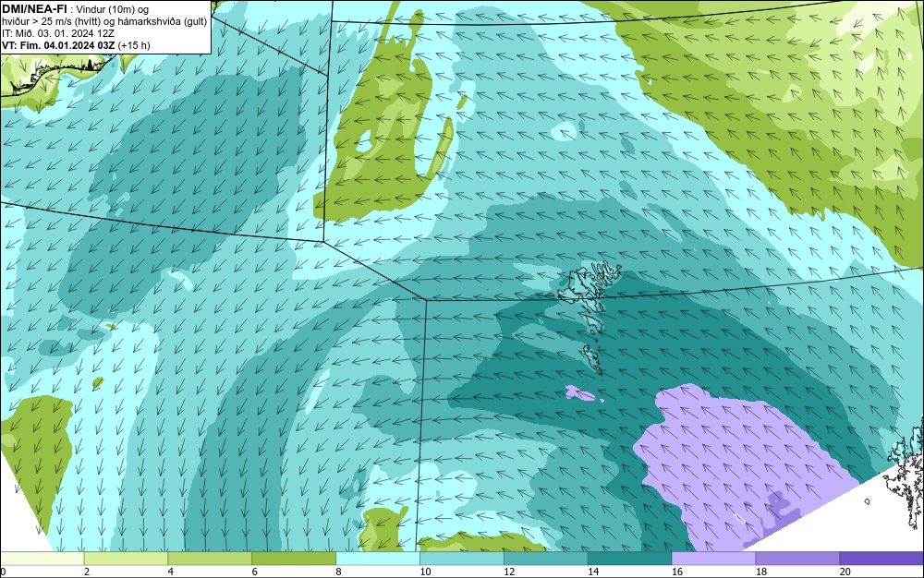Click the legend scale label '6'
Viewport: 924px width, 578px height.
[x=255, y=572]
